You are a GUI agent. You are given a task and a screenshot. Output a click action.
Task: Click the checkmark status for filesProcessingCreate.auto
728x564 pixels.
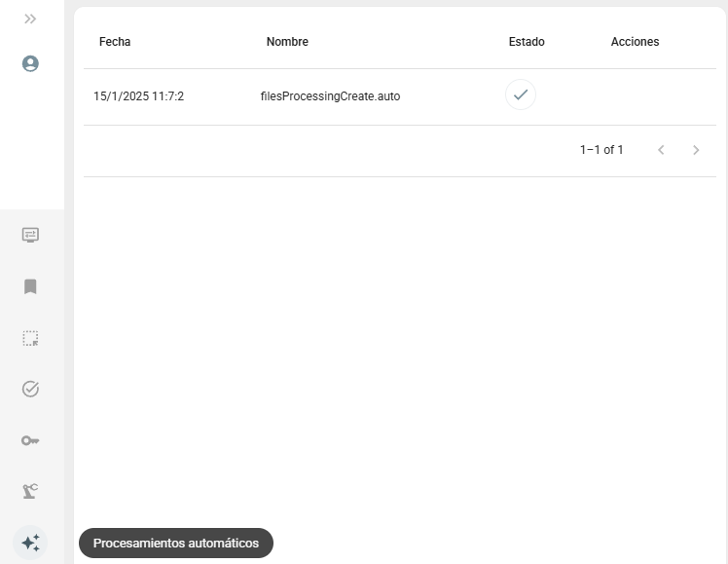pos(521,94)
